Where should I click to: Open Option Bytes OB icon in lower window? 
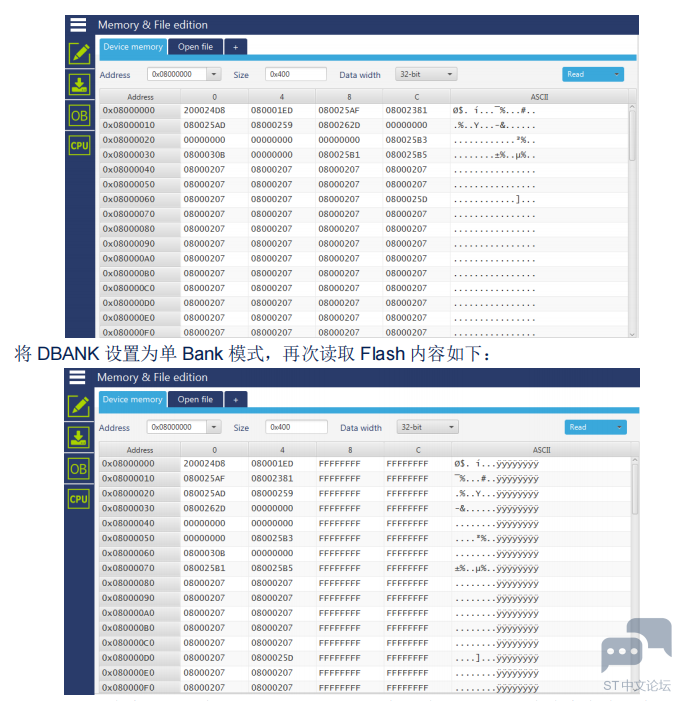coord(79,469)
